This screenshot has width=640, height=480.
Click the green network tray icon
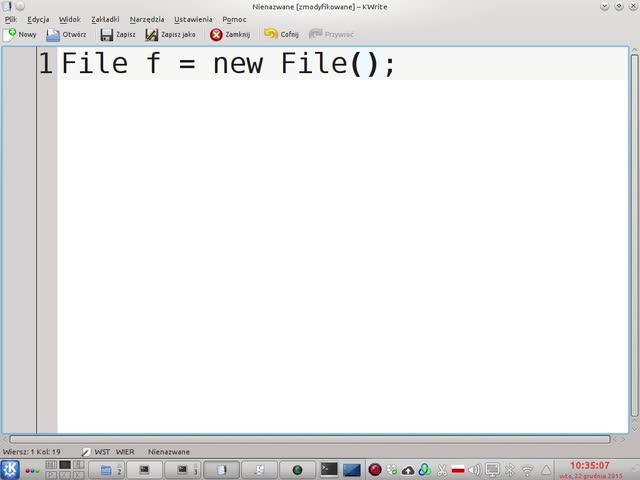tap(392, 470)
